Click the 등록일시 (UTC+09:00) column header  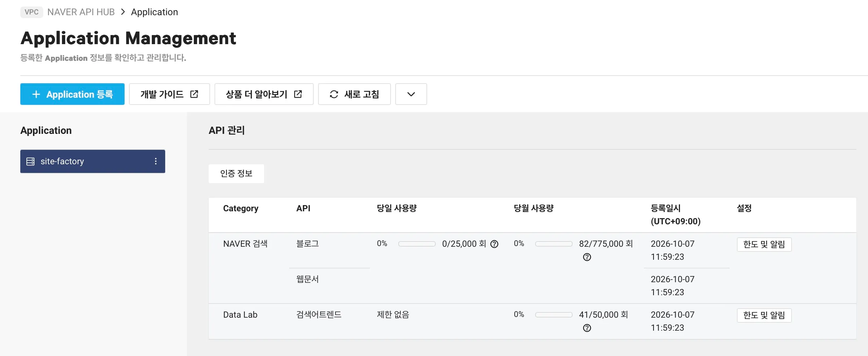[676, 215]
